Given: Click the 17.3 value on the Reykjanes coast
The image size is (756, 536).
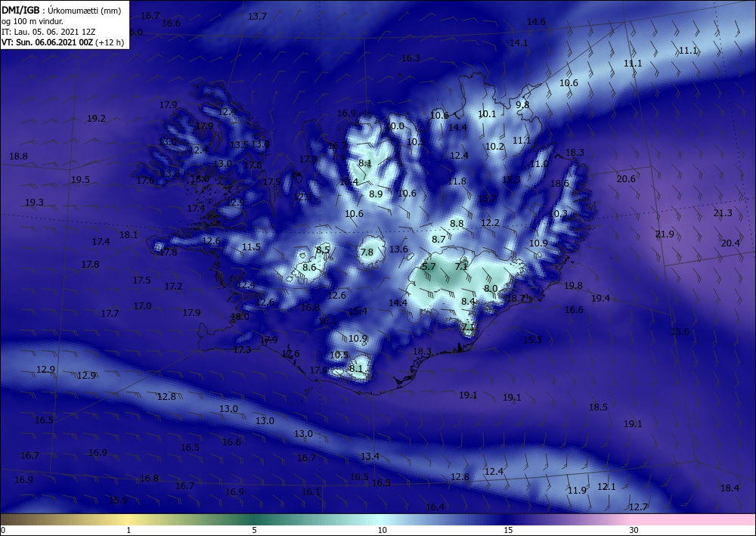Looking at the screenshot, I should pyautogui.click(x=242, y=350).
